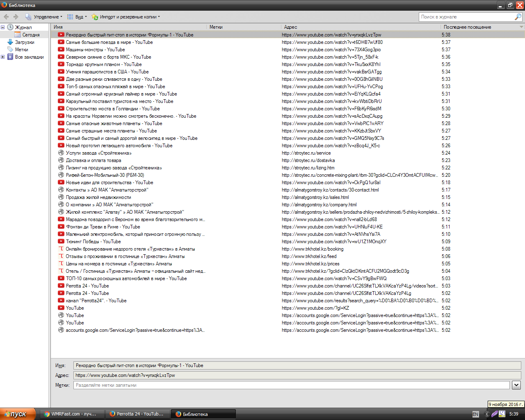Click YouTube icon of Самые большие поезда row
The height and width of the screenshot is (420, 525).
click(61, 42)
